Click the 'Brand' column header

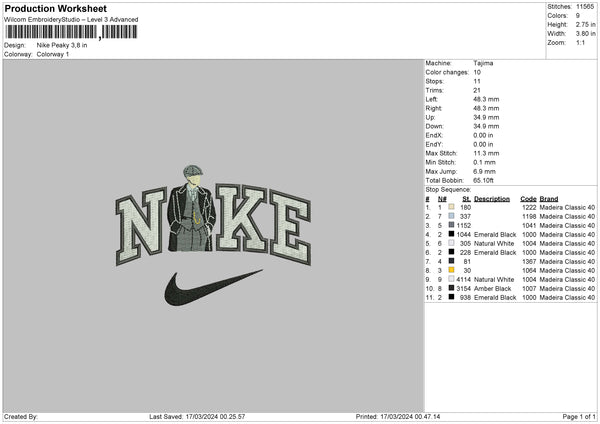[x=549, y=199]
